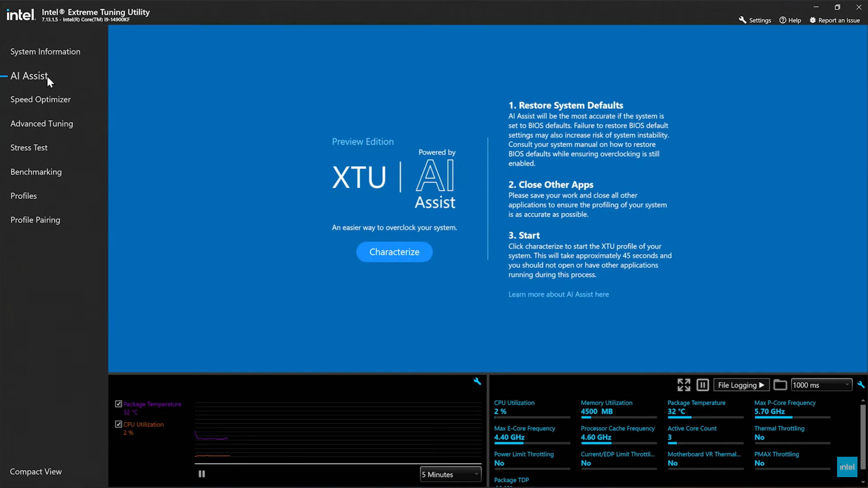Pause the temperature graph playback
The image size is (868, 488).
tap(202, 474)
